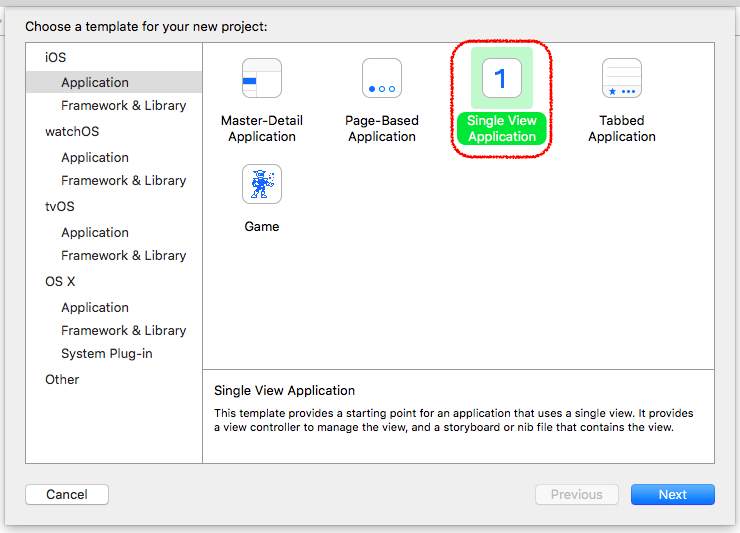Open Framework & Library under watchOS

124,180
